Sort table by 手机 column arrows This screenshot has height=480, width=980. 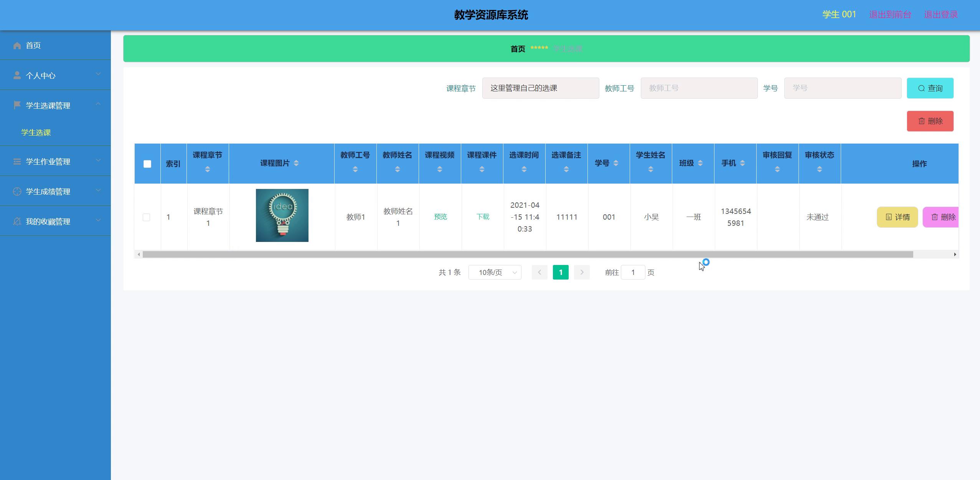point(742,163)
